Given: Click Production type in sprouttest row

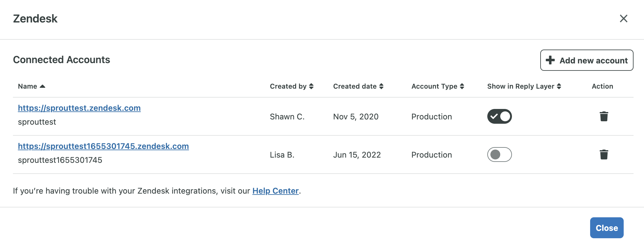Looking at the screenshot, I should [432, 117].
